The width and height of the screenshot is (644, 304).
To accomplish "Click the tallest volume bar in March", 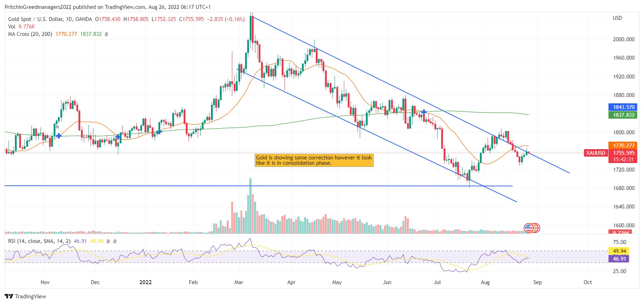I will pyautogui.click(x=250, y=206).
